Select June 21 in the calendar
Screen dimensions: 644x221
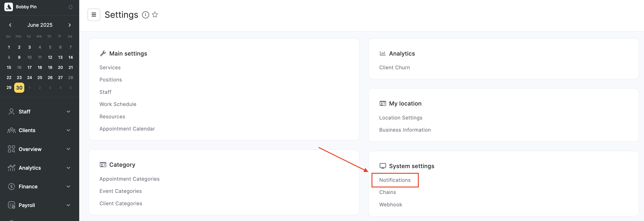click(x=71, y=68)
